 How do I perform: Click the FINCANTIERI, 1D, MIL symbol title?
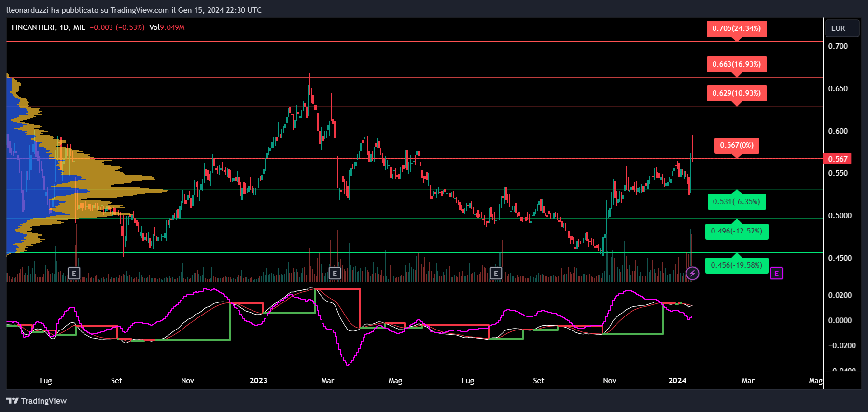pyautogui.click(x=48, y=27)
